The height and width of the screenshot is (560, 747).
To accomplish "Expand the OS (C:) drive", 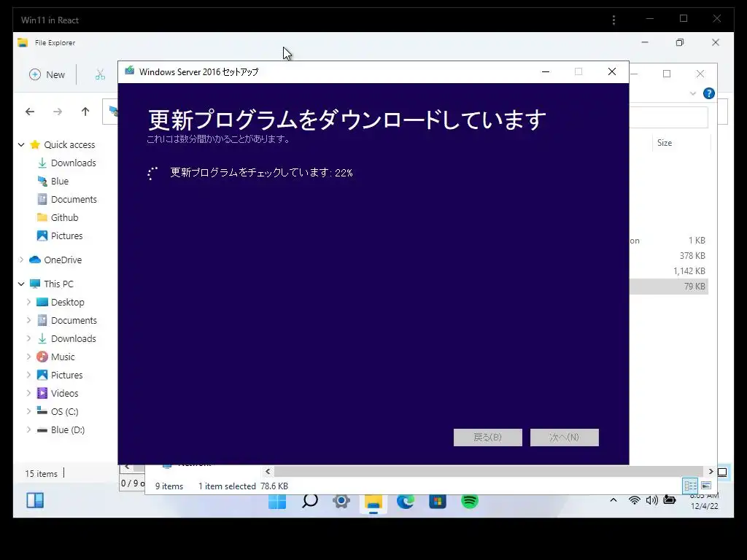I will pyautogui.click(x=28, y=411).
